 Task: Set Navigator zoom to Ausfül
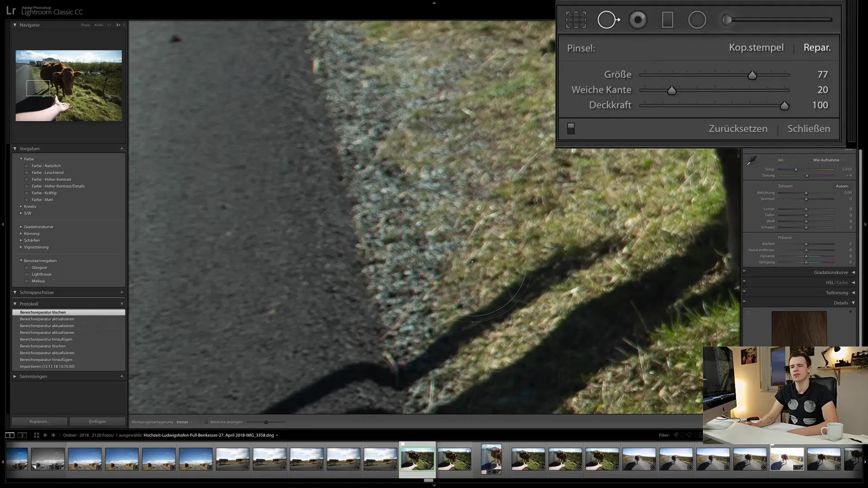click(x=99, y=25)
